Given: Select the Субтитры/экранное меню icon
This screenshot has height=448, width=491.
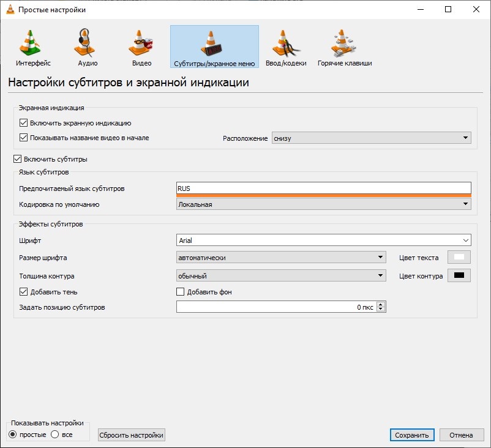Looking at the screenshot, I should [x=214, y=44].
